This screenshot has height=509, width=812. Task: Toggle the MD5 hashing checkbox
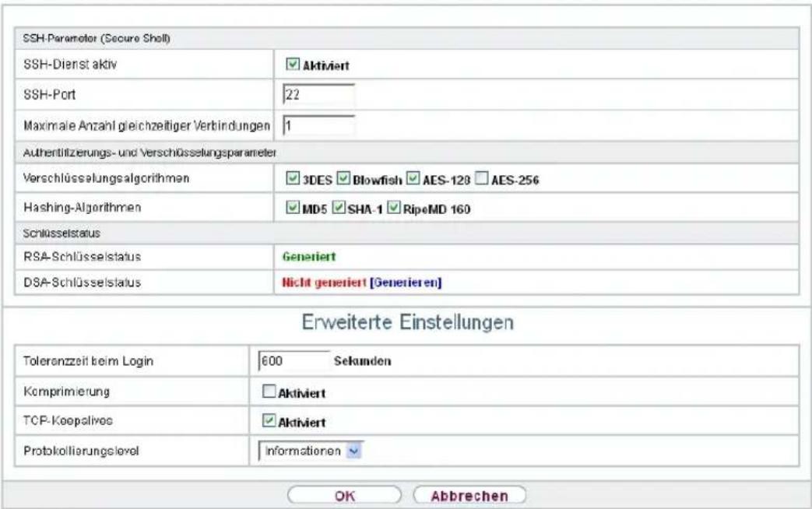pyautogui.click(x=293, y=208)
